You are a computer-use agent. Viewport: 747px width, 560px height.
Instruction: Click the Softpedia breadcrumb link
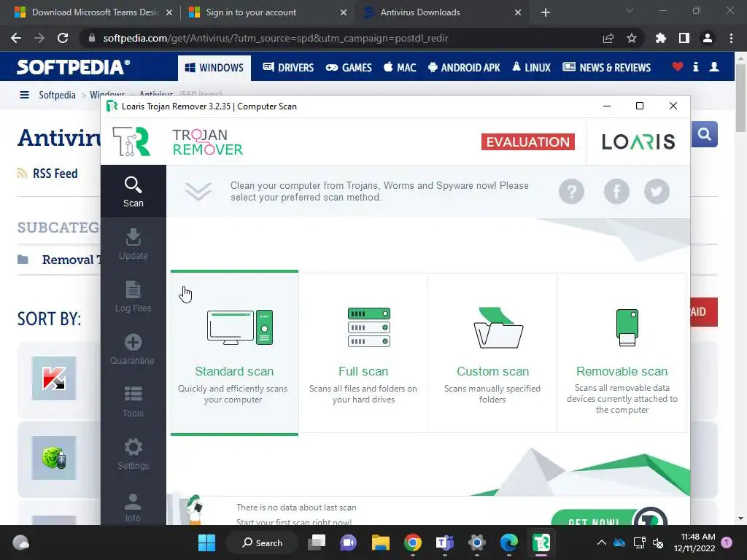pyautogui.click(x=57, y=95)
